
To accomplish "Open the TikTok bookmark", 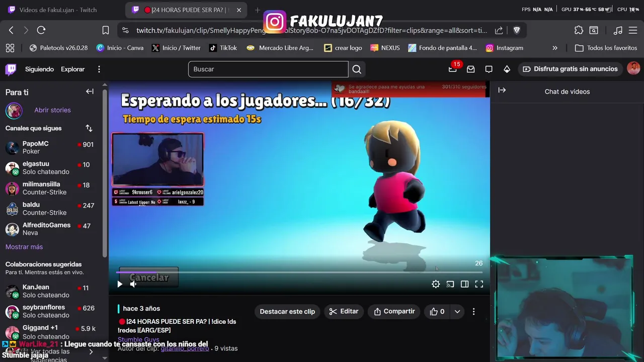I will (223, 48).
